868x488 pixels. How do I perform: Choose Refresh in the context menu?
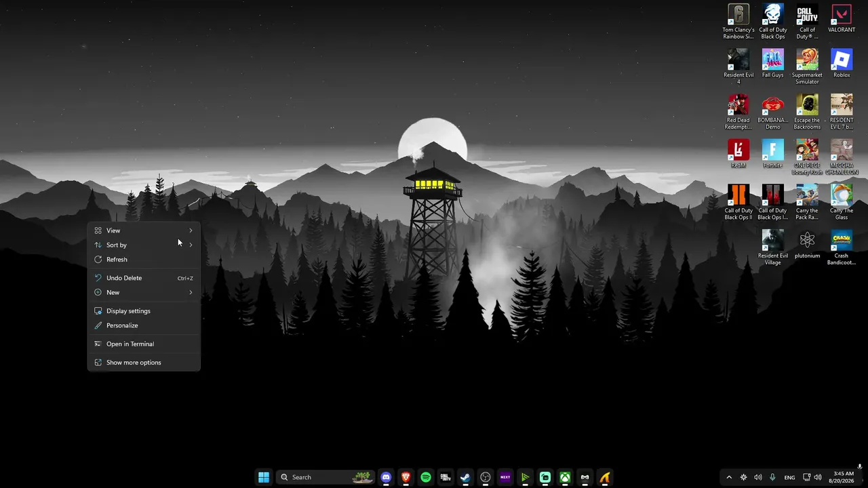coord(144,260)
